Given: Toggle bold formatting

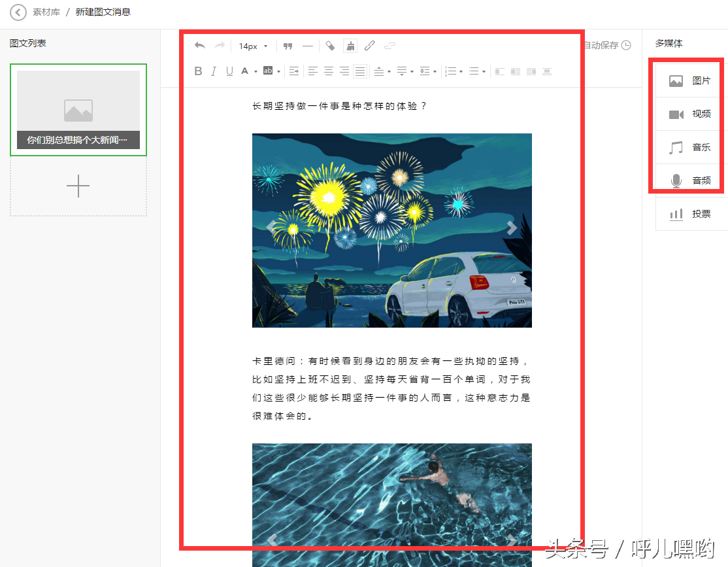Looking at the screenshot, I should (x=198, y=71).
